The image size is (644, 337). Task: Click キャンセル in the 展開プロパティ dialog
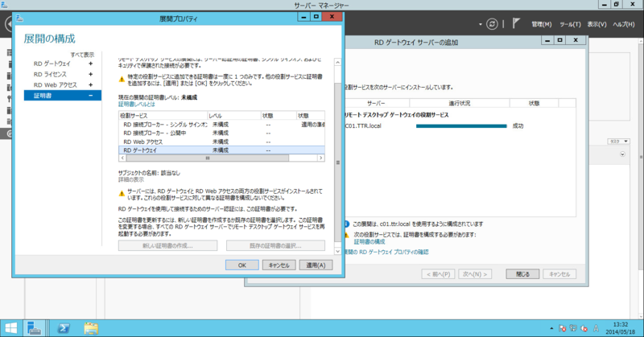click(279, 265)
